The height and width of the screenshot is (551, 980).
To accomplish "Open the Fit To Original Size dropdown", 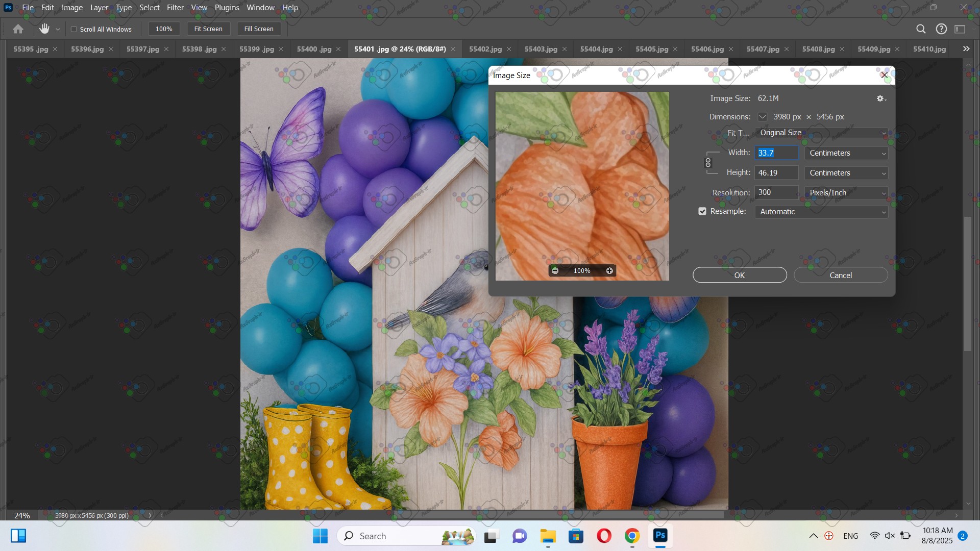I will 821,133.
